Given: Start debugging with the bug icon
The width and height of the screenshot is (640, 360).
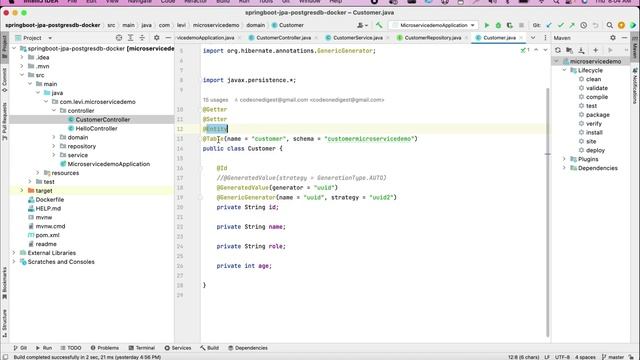Looking at the screenshot, I should (x=498, y=25).
